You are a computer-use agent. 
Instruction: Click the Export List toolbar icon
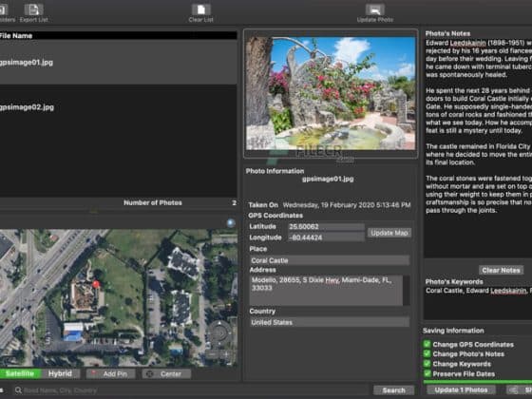[x=33, y=9]
